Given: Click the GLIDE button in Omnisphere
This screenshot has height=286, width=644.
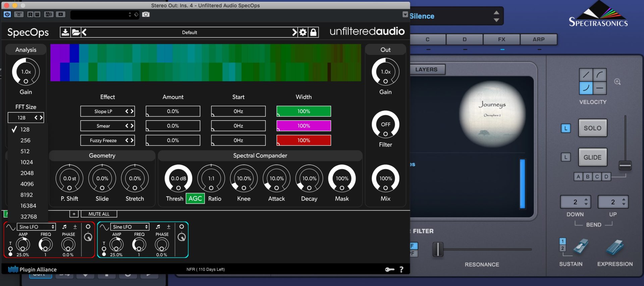Looking at the screenshot, I should (593, 157).
